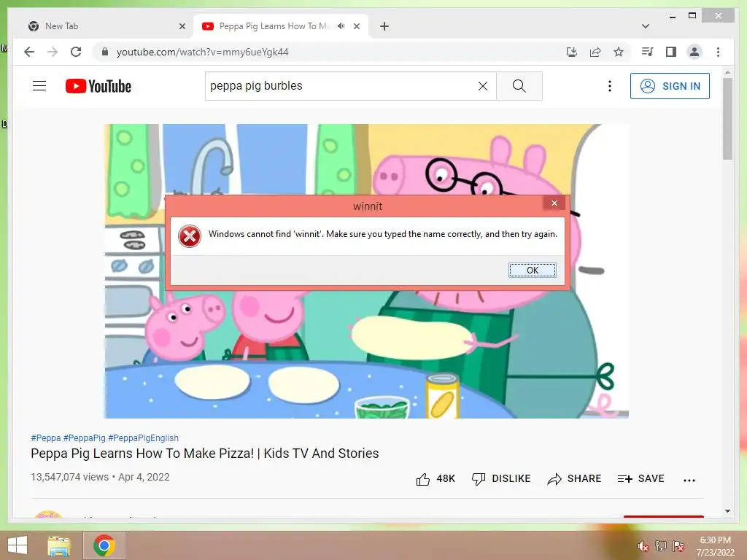Click OK in the winnit error dialog
The image size is (747, 560).
pos(532,270)
